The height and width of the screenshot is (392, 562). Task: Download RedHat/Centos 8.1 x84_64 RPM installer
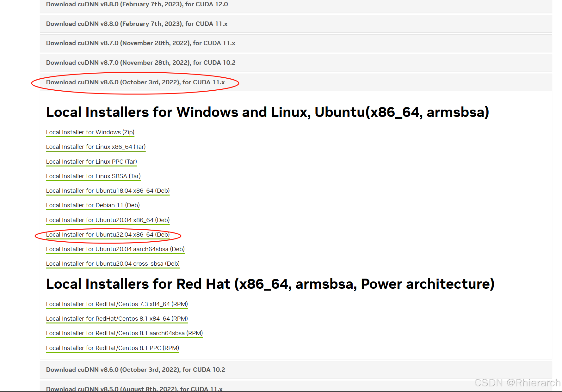[117, 319]
